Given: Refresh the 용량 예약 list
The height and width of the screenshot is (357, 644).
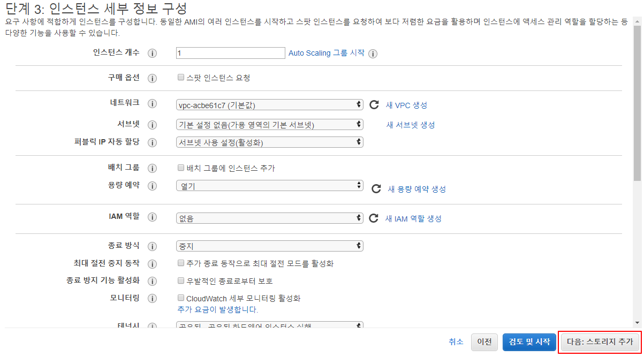Looking at the screenshot, I should coord(376,188).
